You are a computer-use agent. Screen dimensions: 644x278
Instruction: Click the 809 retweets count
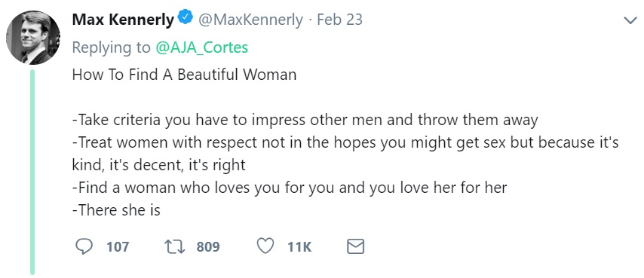208,247
